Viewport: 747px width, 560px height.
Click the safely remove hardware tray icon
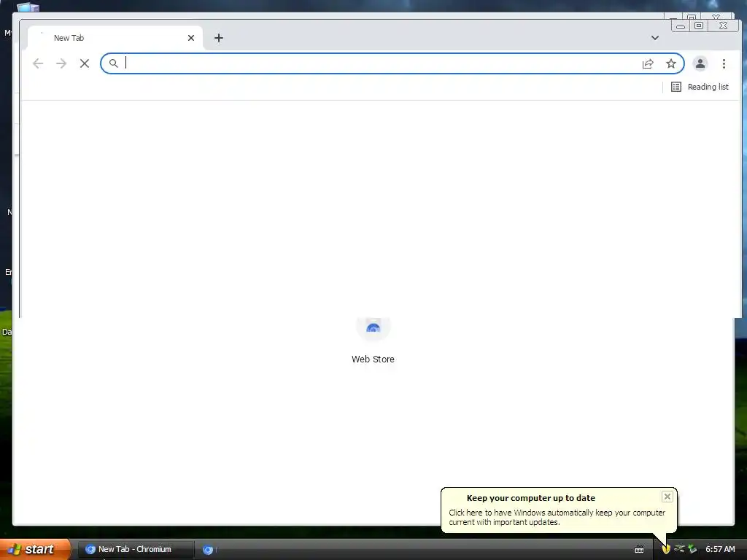pyautogui.click(x=692, y=549)
